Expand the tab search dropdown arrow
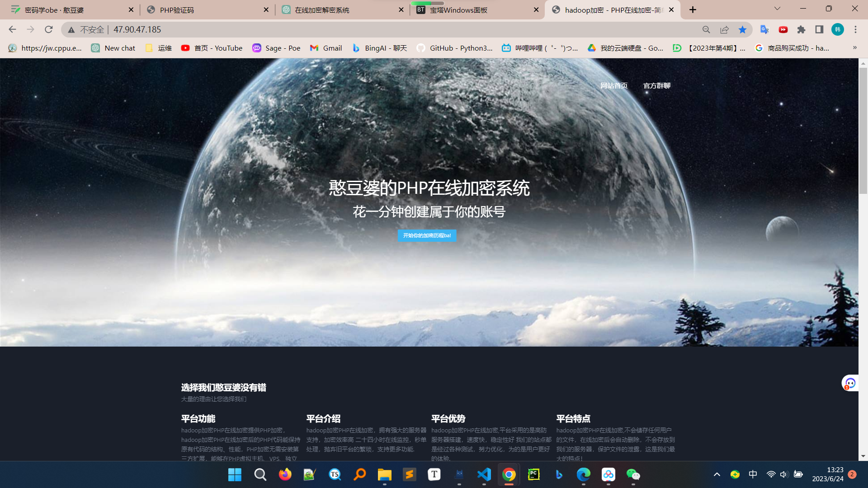 (x=777, y=9)
